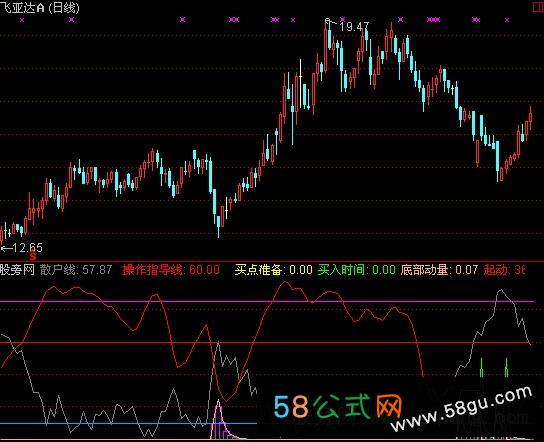Select the 散户线: 57.87 readout
Image resolution: width=544 pixels, height=442 pixels.
(x=76, y=270)
